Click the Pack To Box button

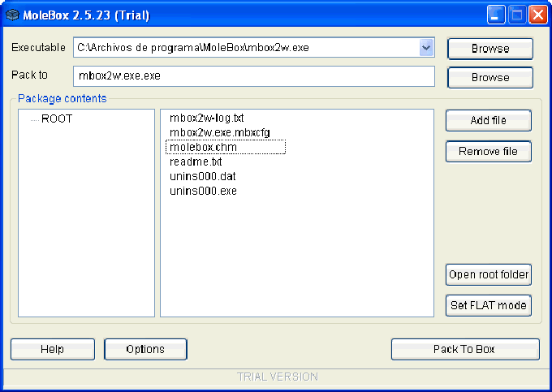[x=465, y=349]
